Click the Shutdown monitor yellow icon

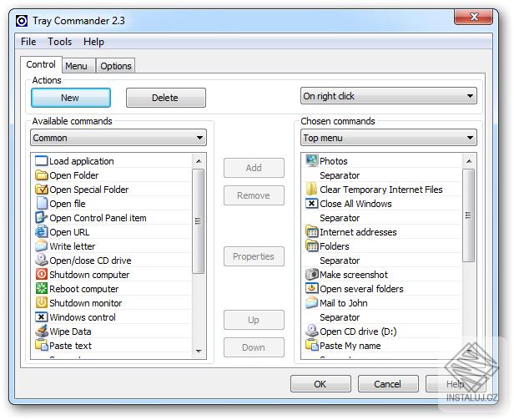[x=42, y=302]
